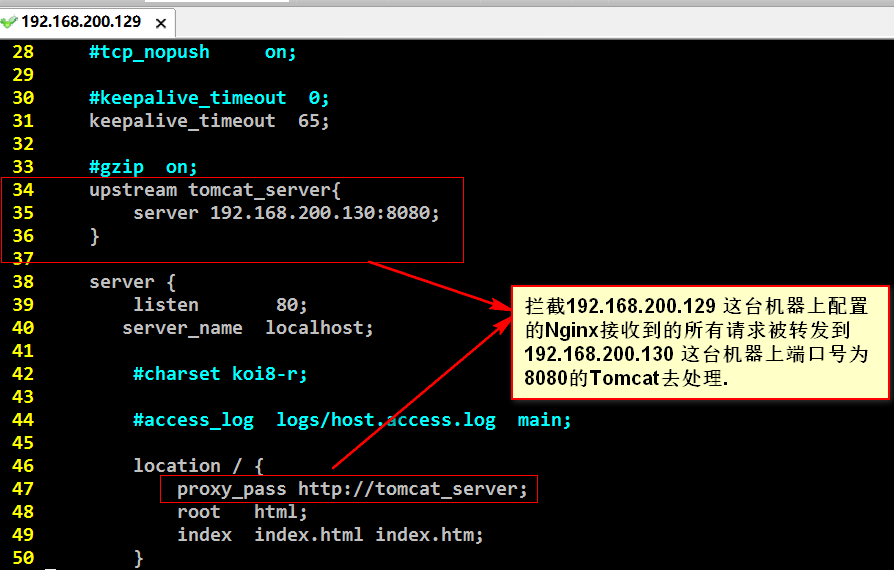Click line number 47
This screenshot has width=894, height=570.
coord(23,489)
